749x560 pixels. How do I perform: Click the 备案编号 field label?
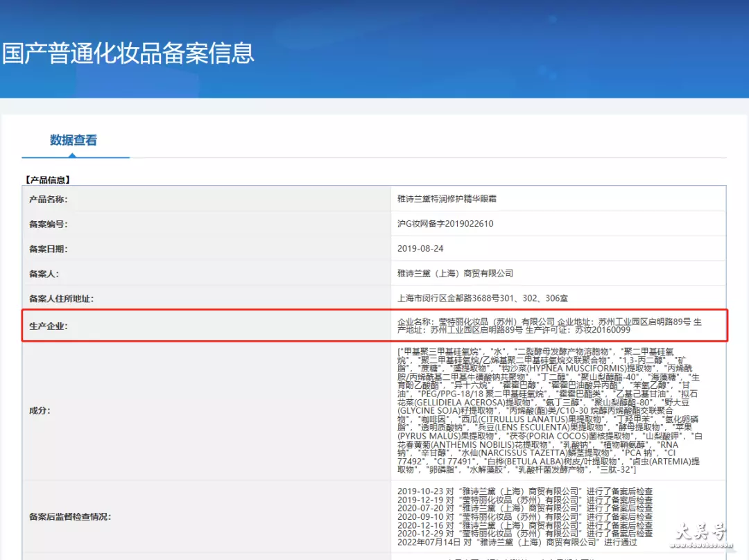coord(49,224)
